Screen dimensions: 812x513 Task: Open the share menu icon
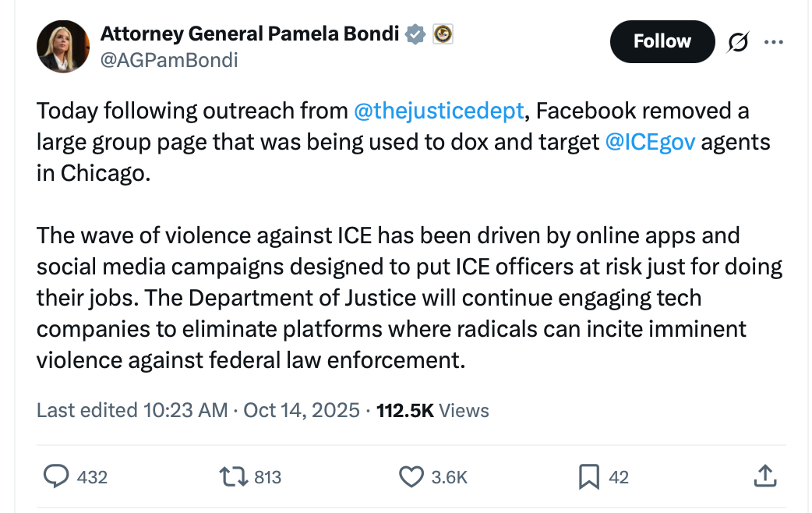point(764,476)
